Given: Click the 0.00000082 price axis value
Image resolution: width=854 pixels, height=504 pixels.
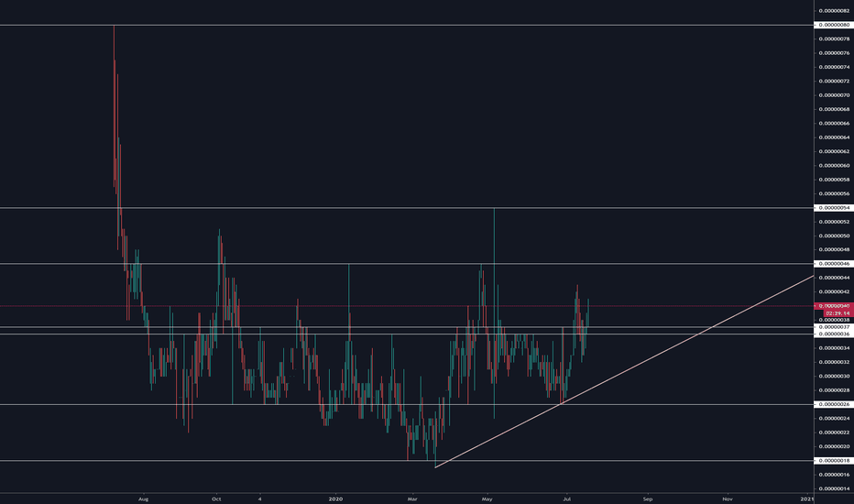Looking at the screenshot, I should (x=835, y=11).
